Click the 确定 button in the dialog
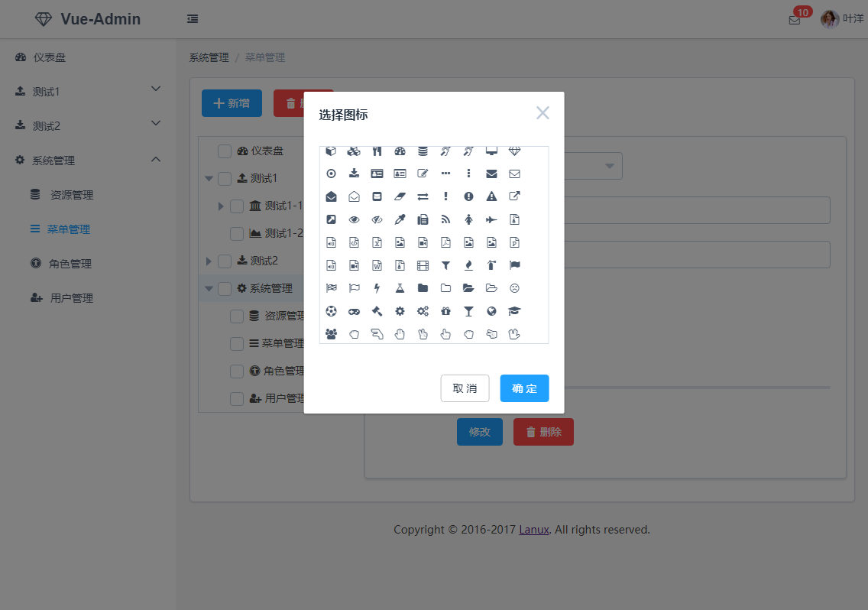The height and width of the screenshot is (610, 868). tap(524, 388)
